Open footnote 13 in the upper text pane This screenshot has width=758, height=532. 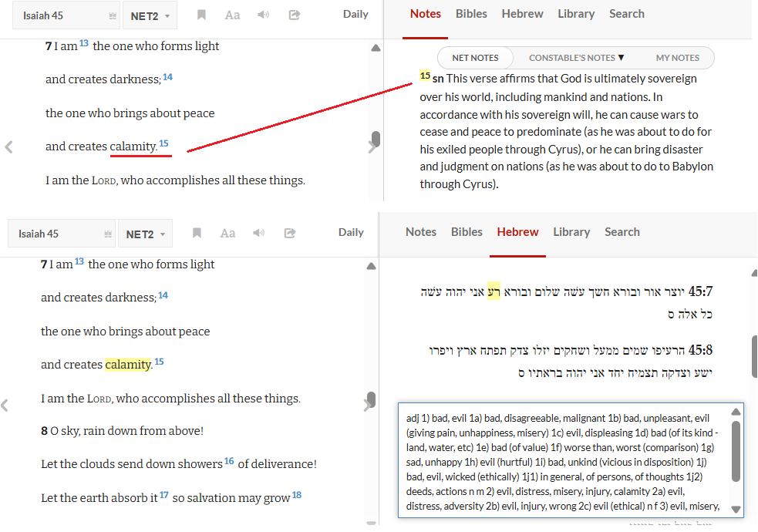(x=83, y=43)
